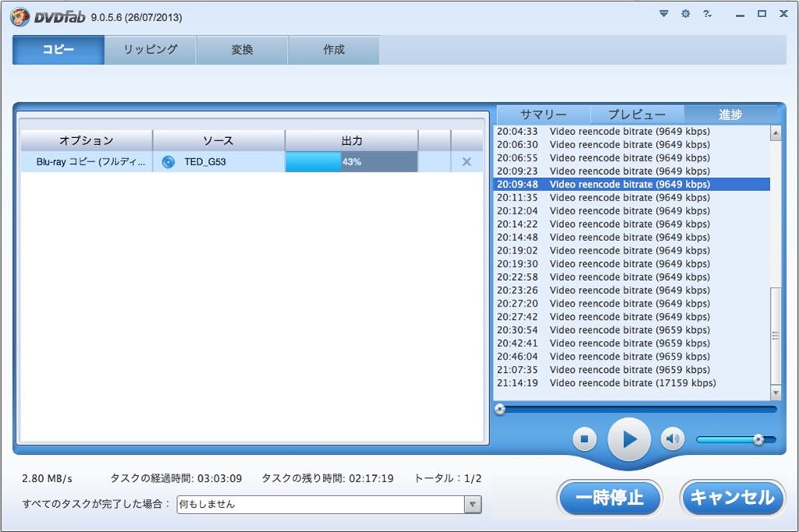Image resolution: width=799 pixels, height=532 pixels.
Task: Select the 20:14:48 log entry
Action: 632,237
